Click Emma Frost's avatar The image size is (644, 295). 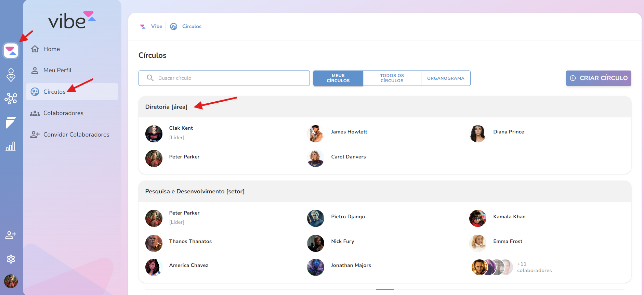(478, 243)
